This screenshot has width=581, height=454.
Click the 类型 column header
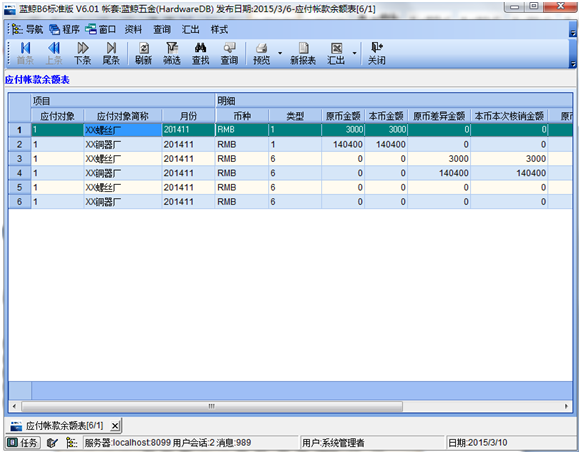pos(295,116)
